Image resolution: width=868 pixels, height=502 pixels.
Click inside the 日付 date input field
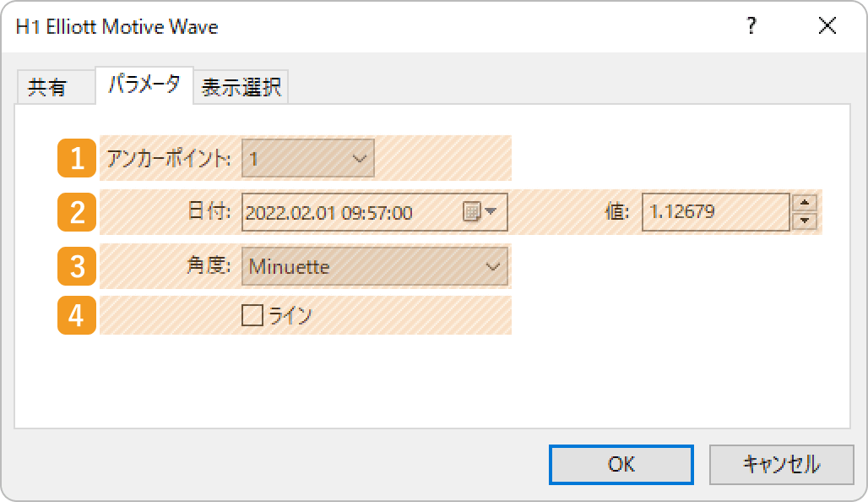346,212
